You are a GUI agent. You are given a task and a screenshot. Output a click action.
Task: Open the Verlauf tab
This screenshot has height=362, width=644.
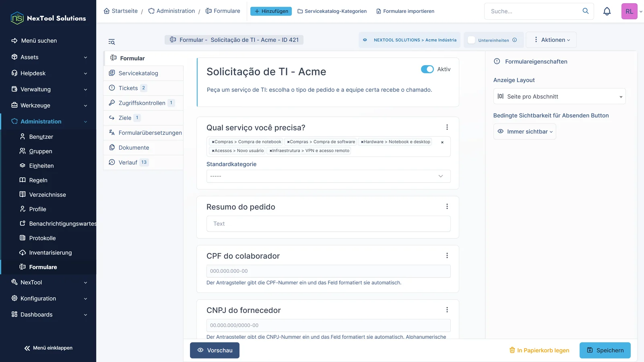coord(144,162)
